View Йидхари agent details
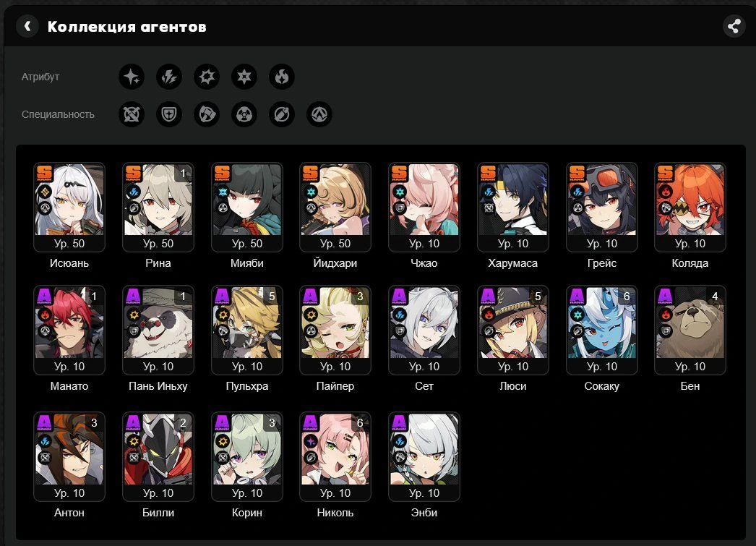Viewport: 756px width, 546px height. [x=335, y=208]
